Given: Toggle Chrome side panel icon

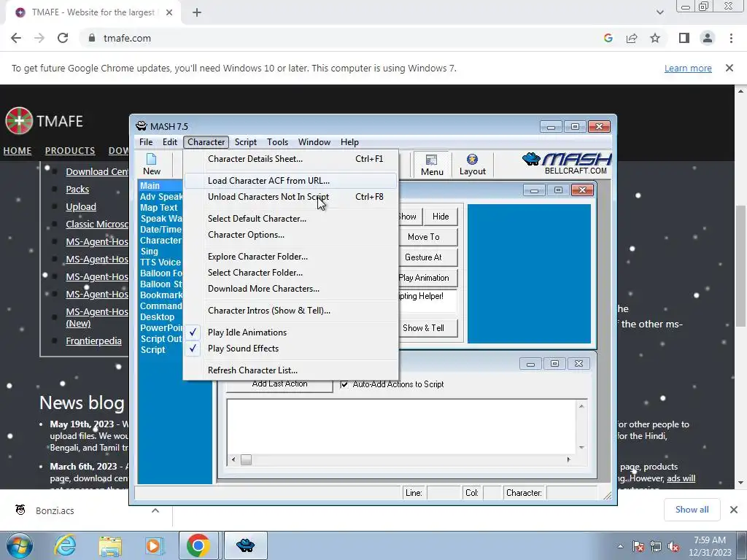Looking at the screenshot, I should 684,38.
